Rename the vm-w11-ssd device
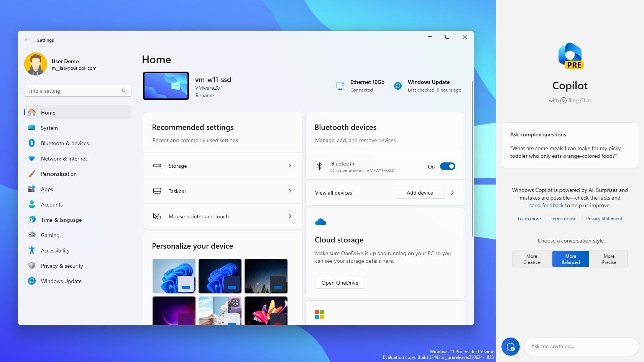644x362 pixels. 205,95
